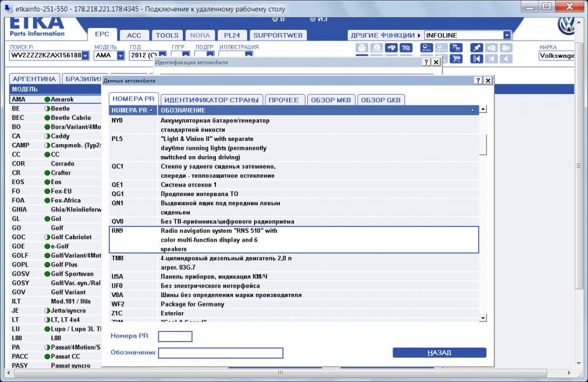Click the ETKA Parts Information logo
The height and width of the screenshot is (382, 588).
point(37,27)
